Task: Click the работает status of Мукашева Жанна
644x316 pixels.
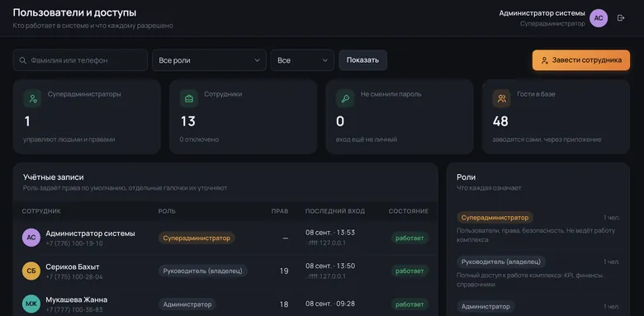Action: tap(410, 304)
